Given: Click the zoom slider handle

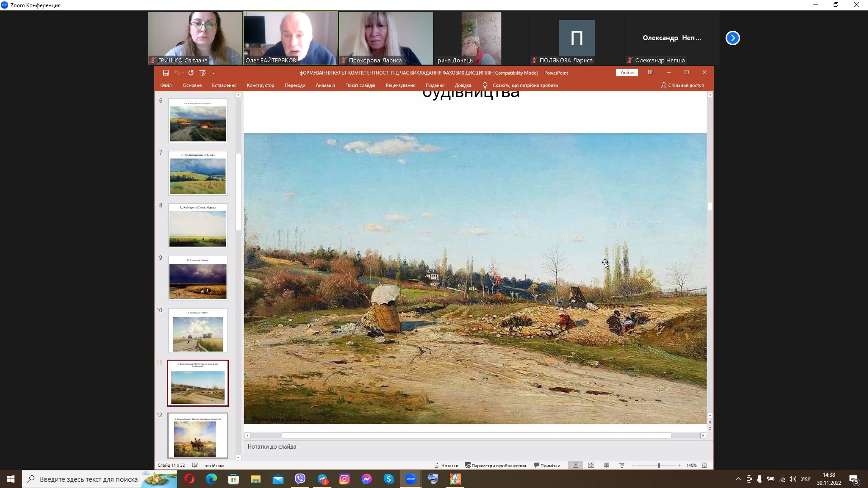Looking at the screenshot, I should coord(659,465).
